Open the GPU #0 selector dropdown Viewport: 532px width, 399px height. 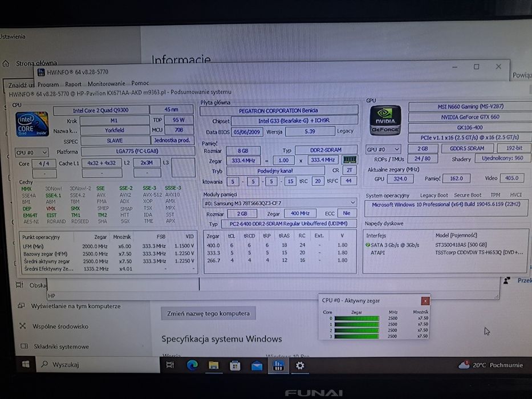(383, 149)
